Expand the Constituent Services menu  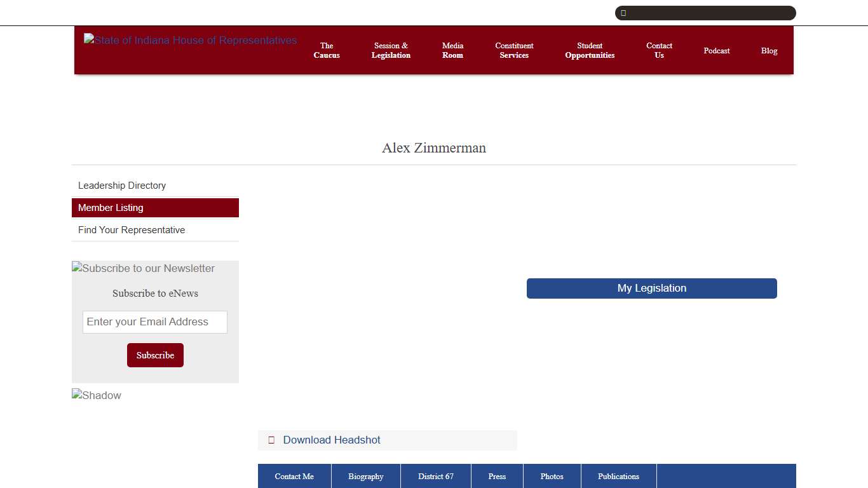click(514, 50)
